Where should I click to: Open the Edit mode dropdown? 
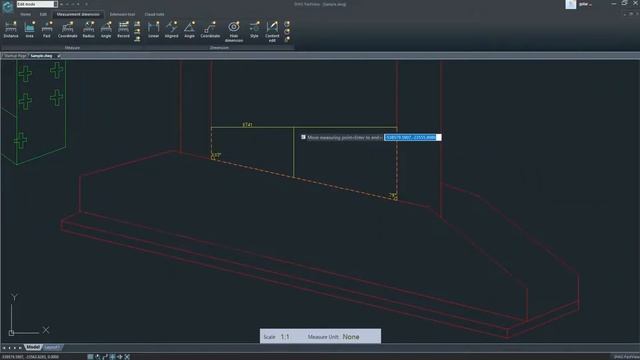pos(37,4)
